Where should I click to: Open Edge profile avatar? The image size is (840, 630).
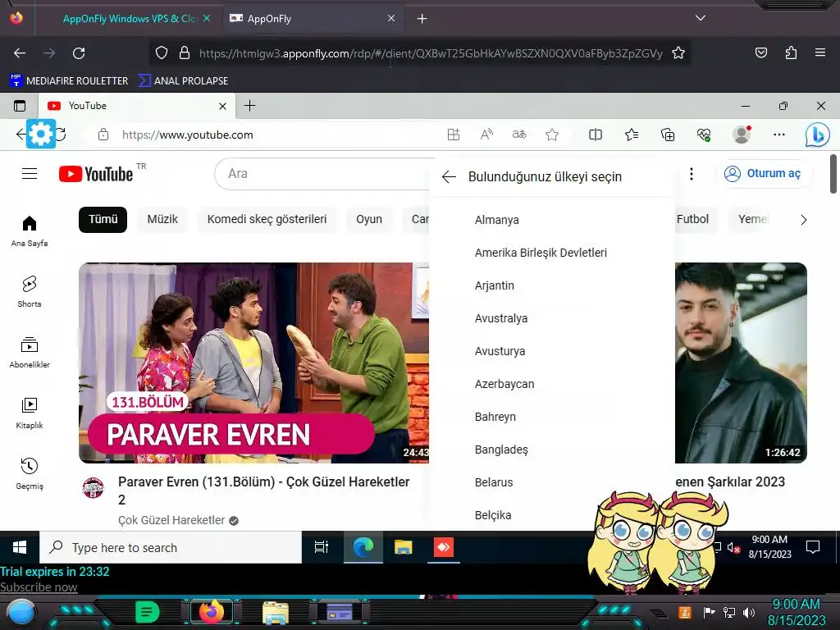[x=742, y=135]
